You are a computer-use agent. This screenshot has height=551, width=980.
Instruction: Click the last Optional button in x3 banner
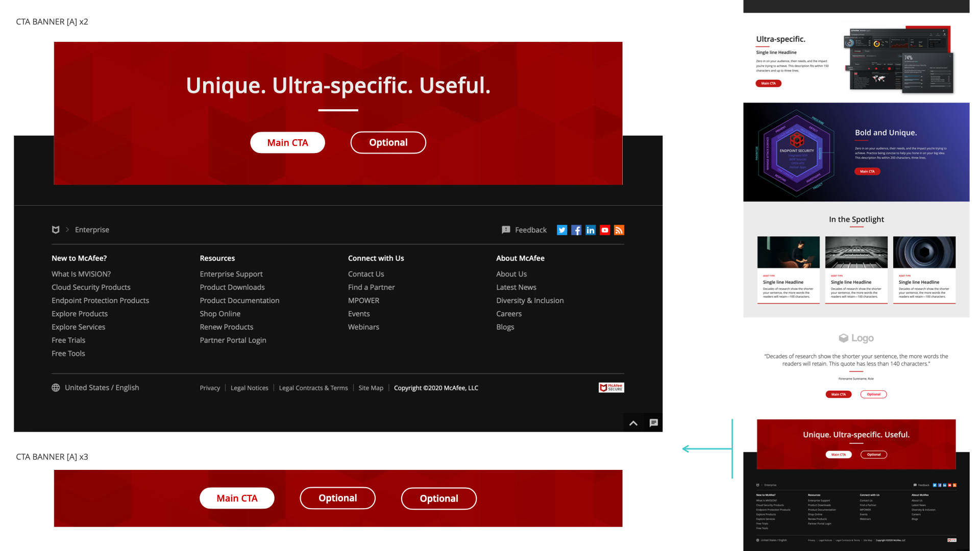point(438,498)
